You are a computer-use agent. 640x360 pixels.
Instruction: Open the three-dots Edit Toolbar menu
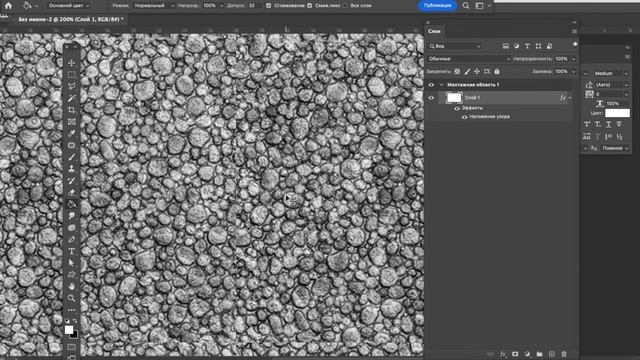(x=71, y=310)
